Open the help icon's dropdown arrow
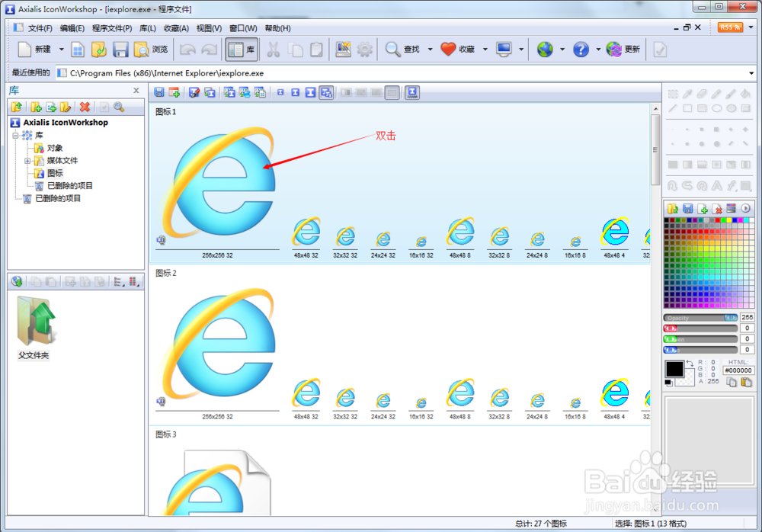 point(598,49)
